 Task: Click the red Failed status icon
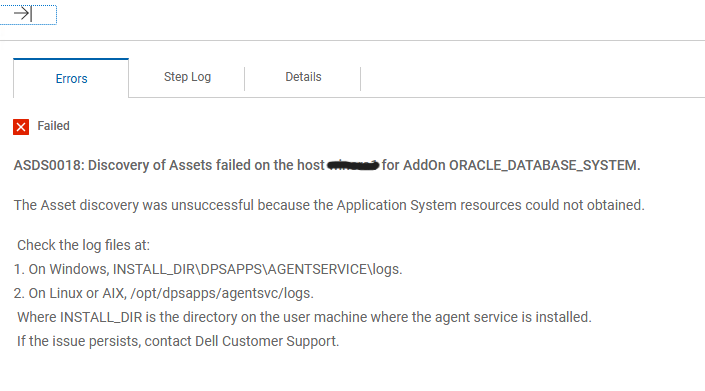coord(21,127)
